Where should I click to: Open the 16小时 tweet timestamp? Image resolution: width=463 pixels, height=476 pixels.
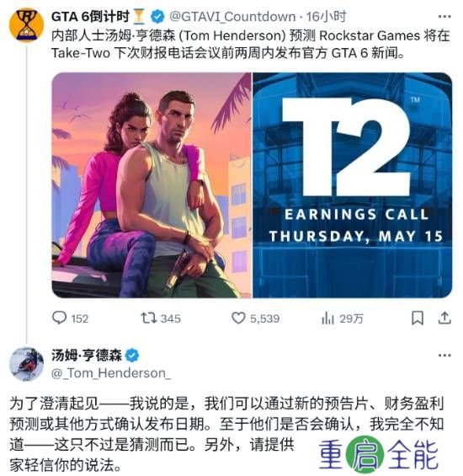point(326,16)
